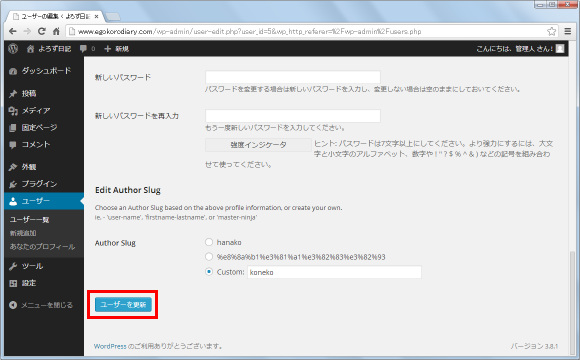Open WordPress logo menu in admin bar

coord(13,48)
